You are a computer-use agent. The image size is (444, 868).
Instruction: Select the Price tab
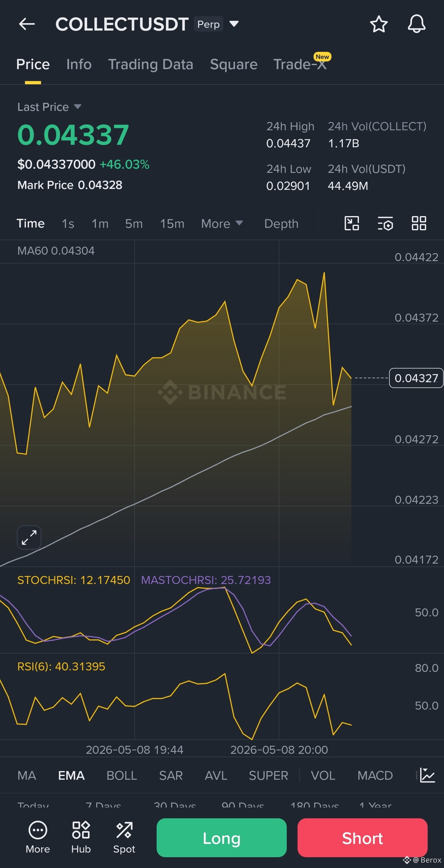(x=33, y=64)
